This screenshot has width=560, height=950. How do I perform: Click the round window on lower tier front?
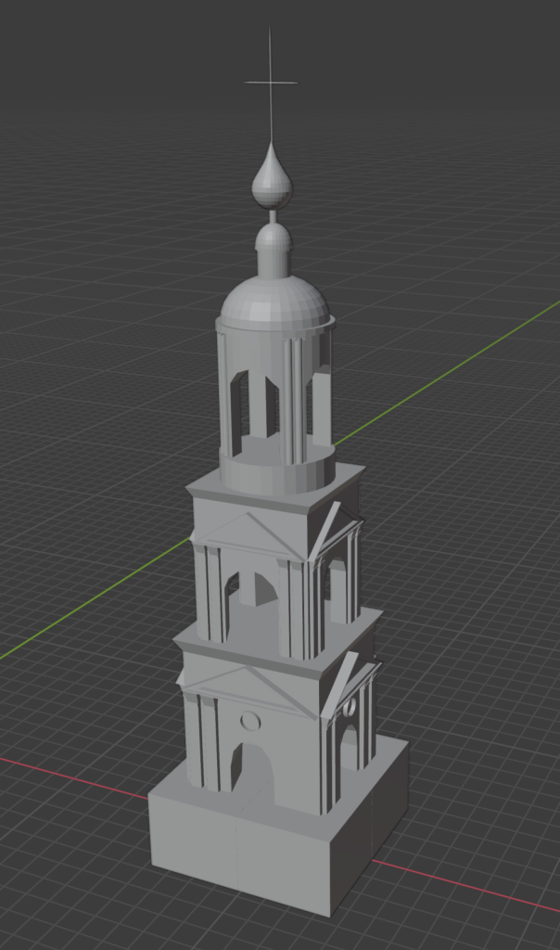(250, 722)
